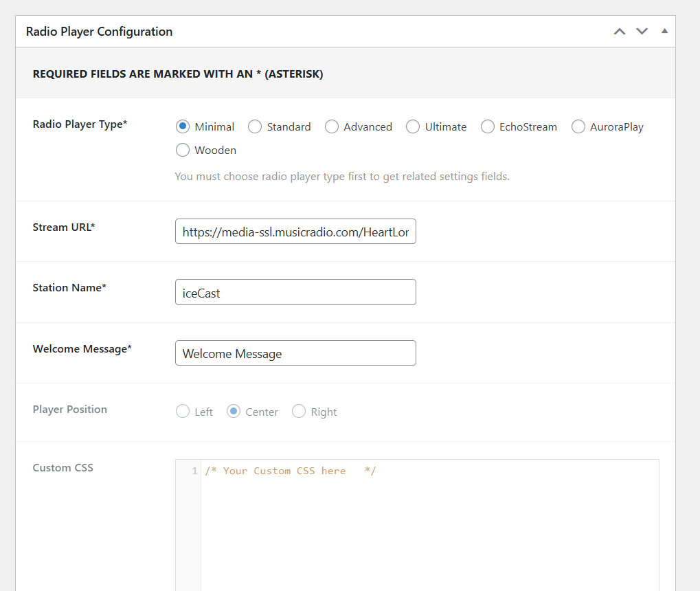Select the Minimal radio player type
The height and width of the screenshot is (591, 700).
click(x=181, y=126)
